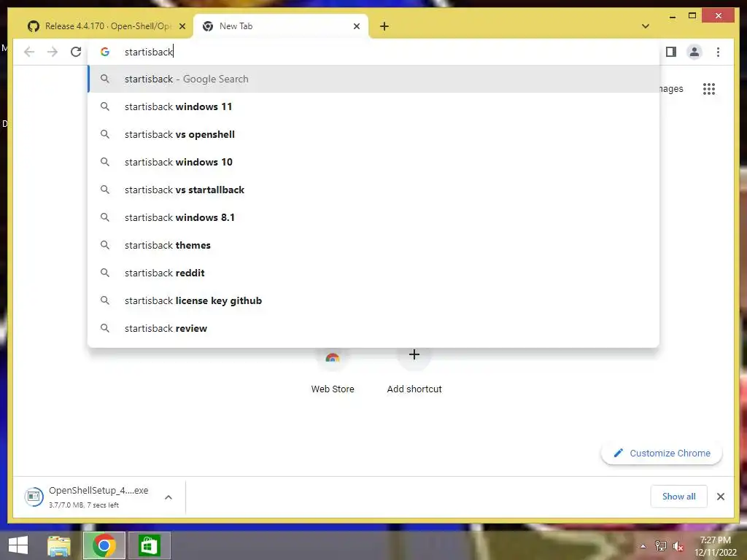
Task: Show hidden tray icons arrow
Action: click(643, 546)
